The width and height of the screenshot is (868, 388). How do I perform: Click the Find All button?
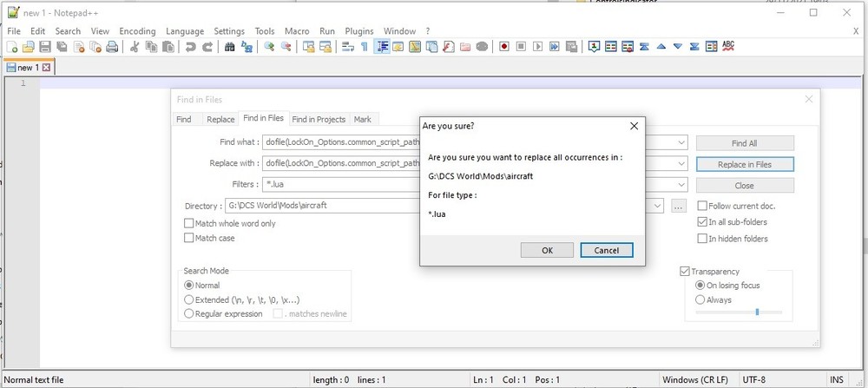pyautogui.click(x=745, y=143)
